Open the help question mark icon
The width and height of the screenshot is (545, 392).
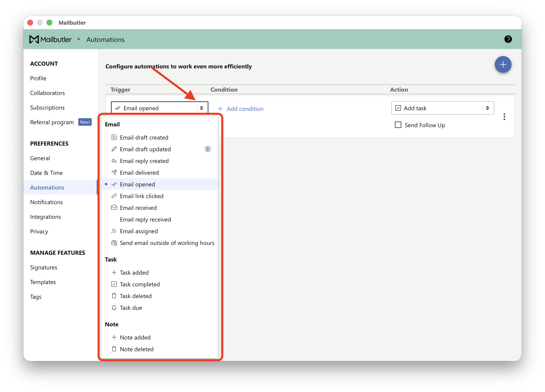click(x=508, y=39)
